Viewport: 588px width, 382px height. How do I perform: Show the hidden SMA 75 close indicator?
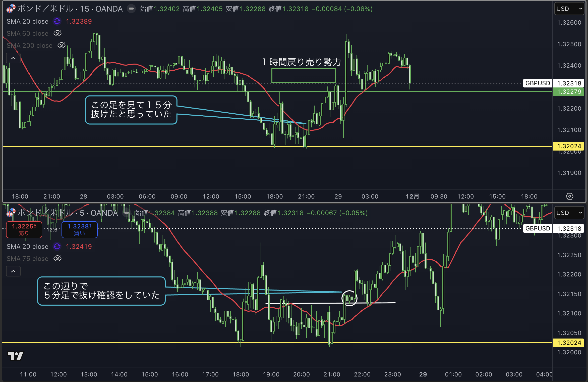[57, 259]
